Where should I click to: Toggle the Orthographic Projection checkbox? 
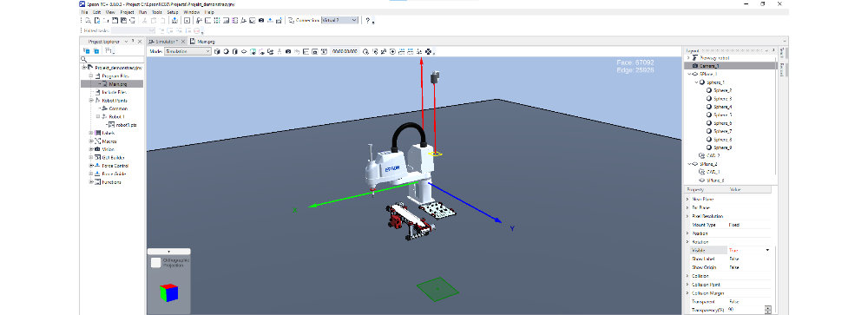click(x=156, y=262)
